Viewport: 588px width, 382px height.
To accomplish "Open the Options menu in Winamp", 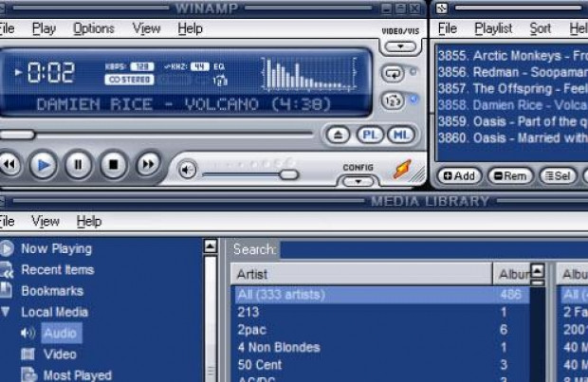I will (x=93, y=28).
